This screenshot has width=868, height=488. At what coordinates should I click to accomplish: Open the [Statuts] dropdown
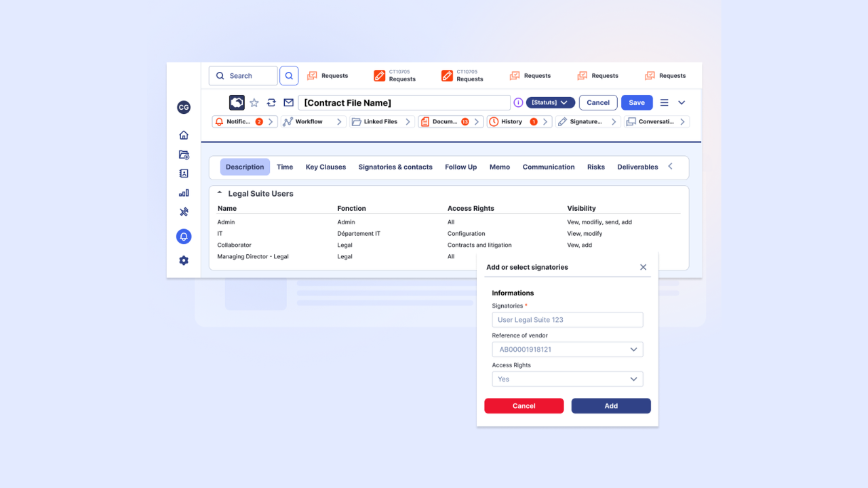[x=551, y=102]
